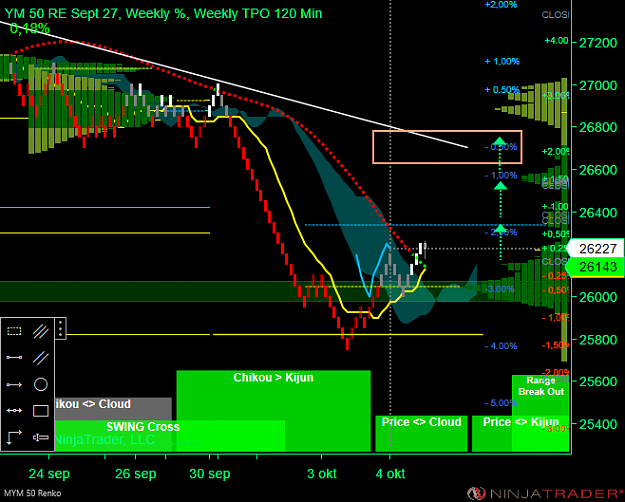Click the +2,00% percent level label

pyautogui.click(x=501, y=5)
